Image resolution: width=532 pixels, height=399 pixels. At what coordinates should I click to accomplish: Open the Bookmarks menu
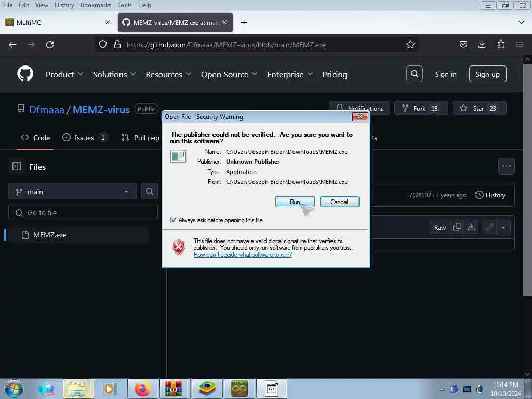96,5
